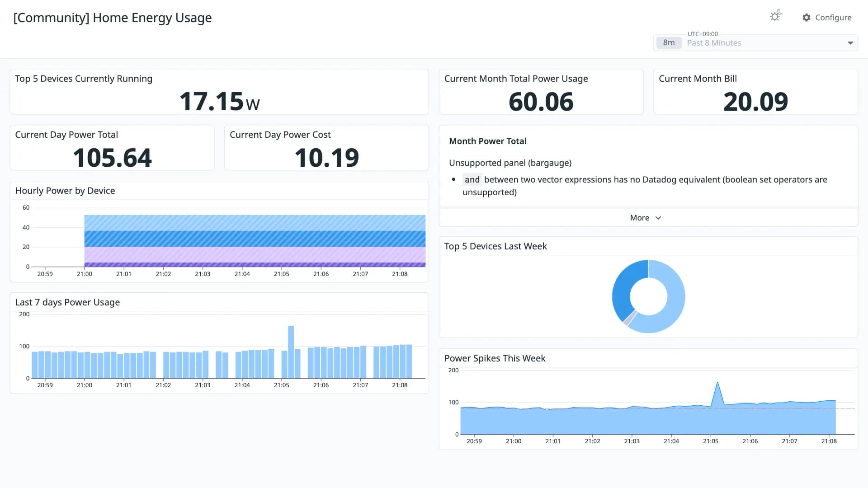This screenshot has height=488, width=868.
Task: Click the Current Day Power Total title
Action: tap(66, 135)
